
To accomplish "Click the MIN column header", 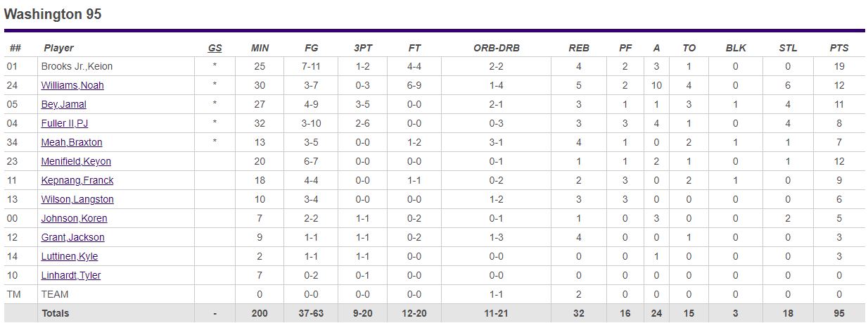I will pos(260,48).
